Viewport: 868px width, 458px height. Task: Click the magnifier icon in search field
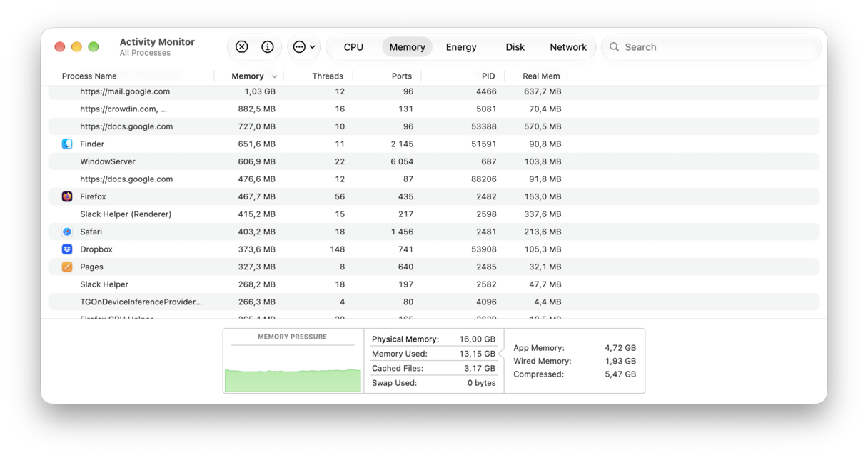point(614,47)
